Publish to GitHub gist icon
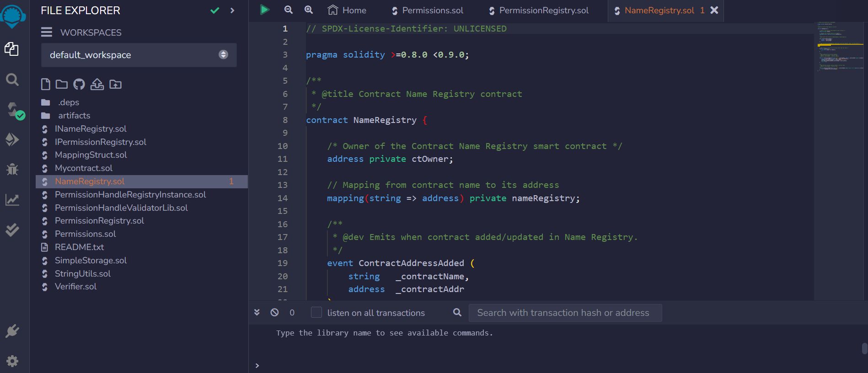The image size is (868, 373). (79, 84)
